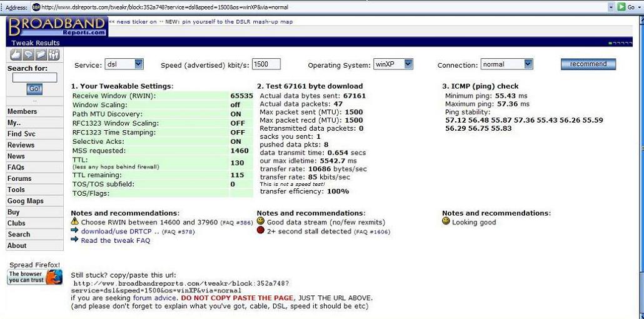Image resolution: width=644 pixels, height=319 pixels.
Task: Open the Service dropdown showing dsl
Action: (124, 64)
